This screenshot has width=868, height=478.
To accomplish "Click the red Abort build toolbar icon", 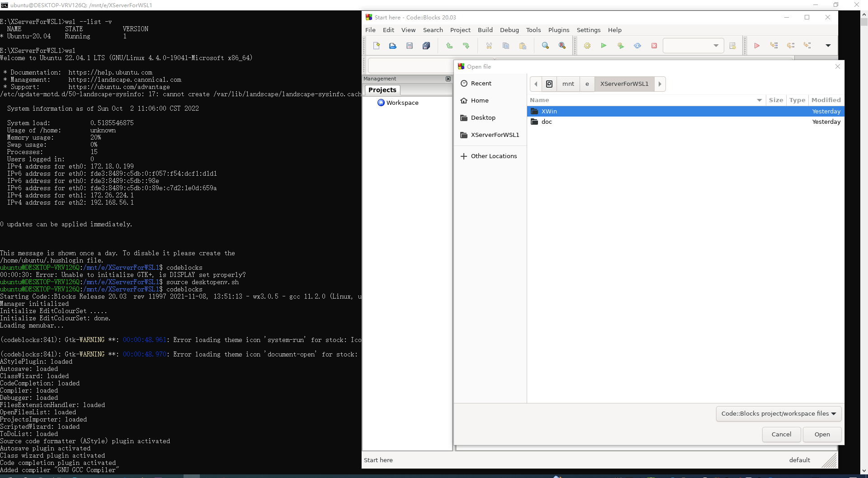I will coord(654,46).
